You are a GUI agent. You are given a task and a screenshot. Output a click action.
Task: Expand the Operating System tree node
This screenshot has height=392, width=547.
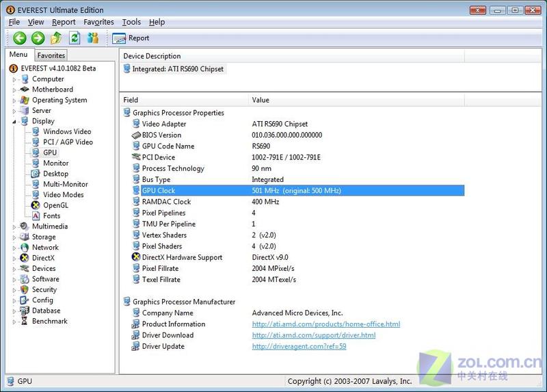pos(14,101)
